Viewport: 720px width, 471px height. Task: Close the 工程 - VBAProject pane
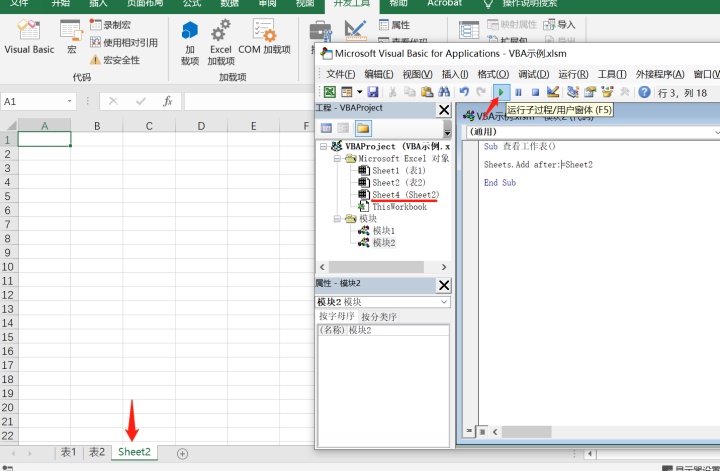click(x=444, y=110)
